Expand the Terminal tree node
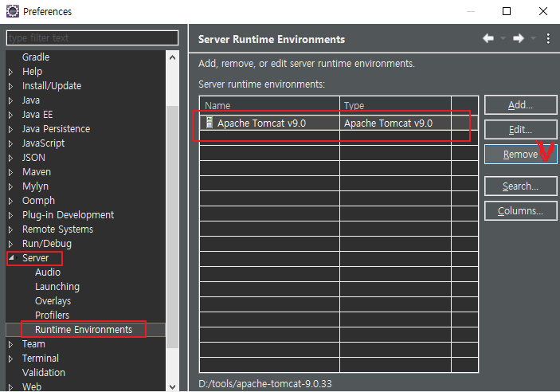This screenshot has height=392, width=560. click(x=10, y=359)
